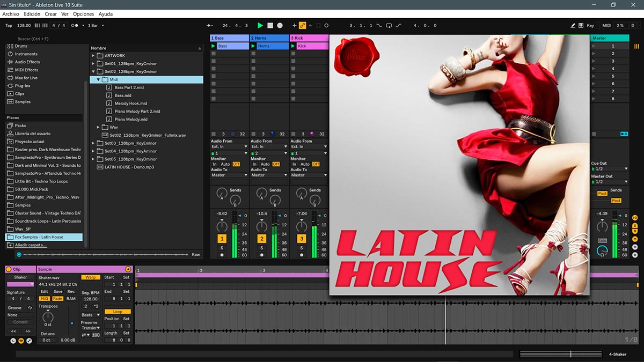Expand the Wav folder
The height and width of the screenshot is (362, 644).
pyautogui.click(x=99, y=127)
